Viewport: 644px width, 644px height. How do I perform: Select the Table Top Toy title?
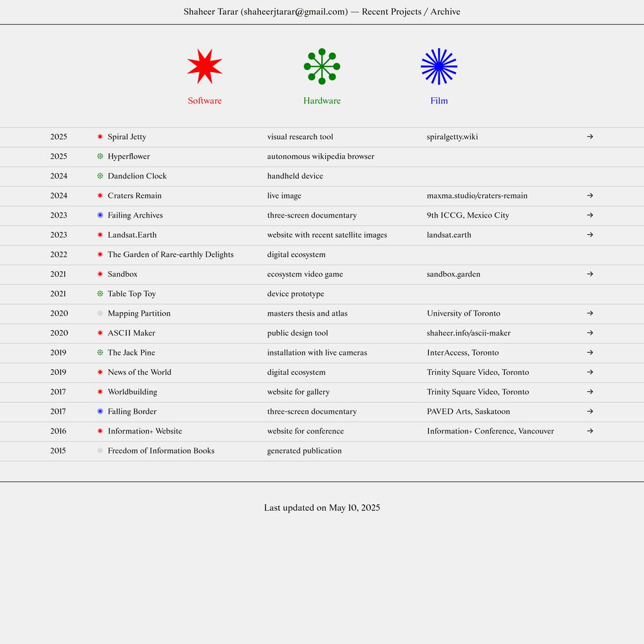tap(131, 294)
